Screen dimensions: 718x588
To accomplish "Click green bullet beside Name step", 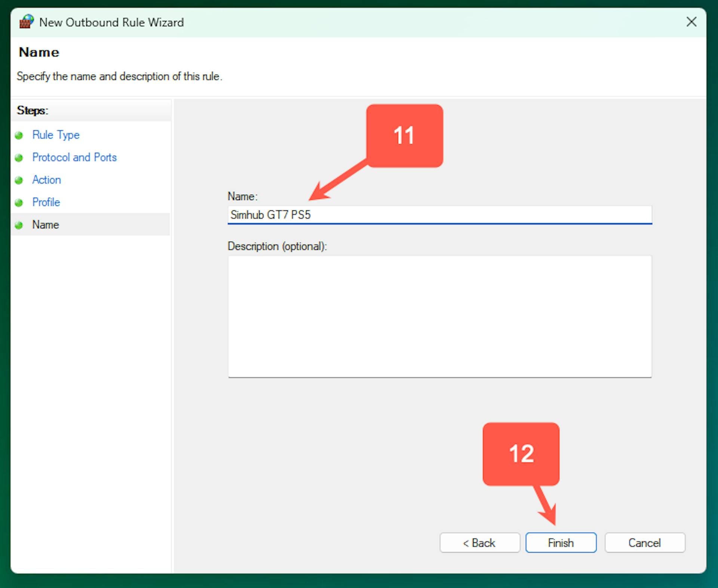I will coord(19,225).
